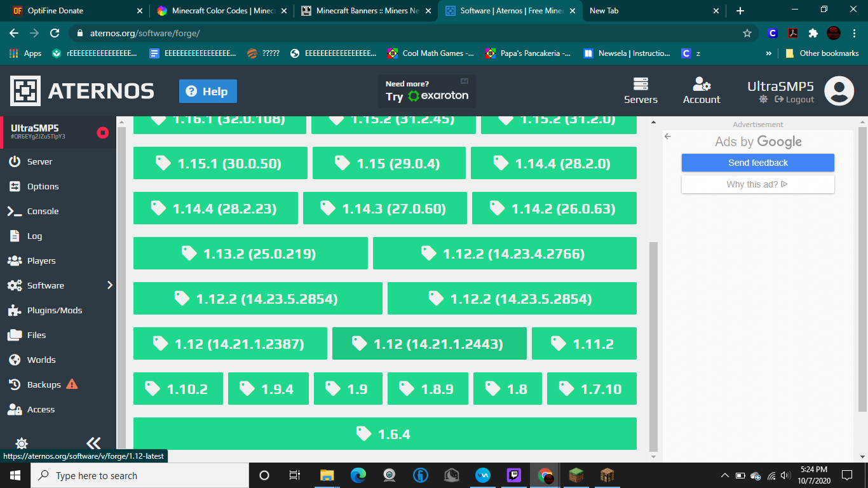Open the Cool Math Games bookmark
The width and height of the screenshot is (868, 488).
431,53
